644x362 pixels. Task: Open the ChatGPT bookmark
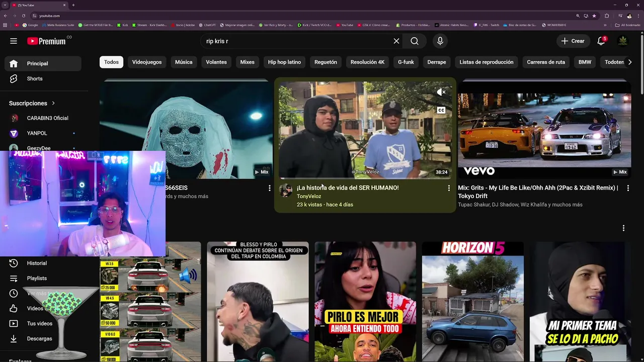pos(207,25)
